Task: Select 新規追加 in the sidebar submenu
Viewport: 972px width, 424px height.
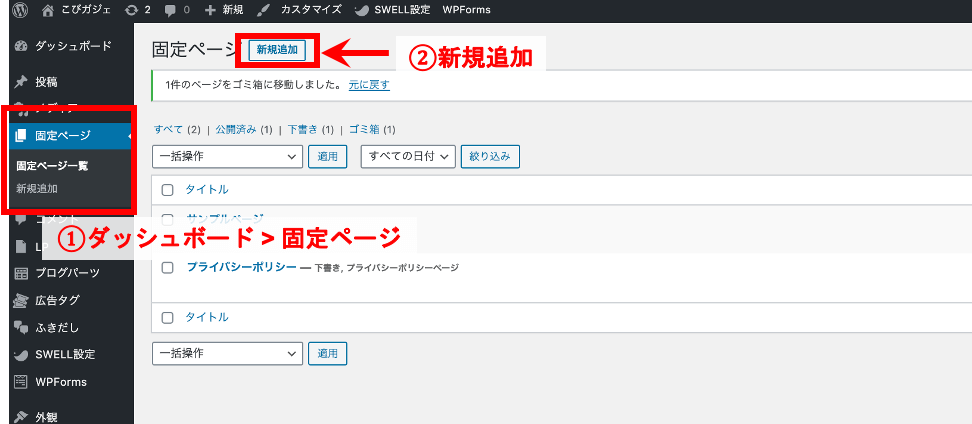Action: 37,188
